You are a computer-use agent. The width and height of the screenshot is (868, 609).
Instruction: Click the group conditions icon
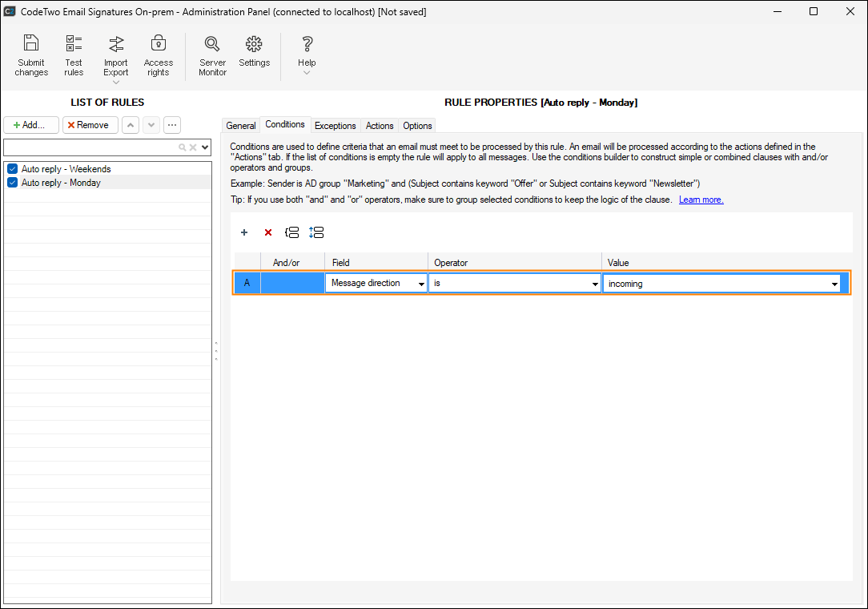[292, 232]
